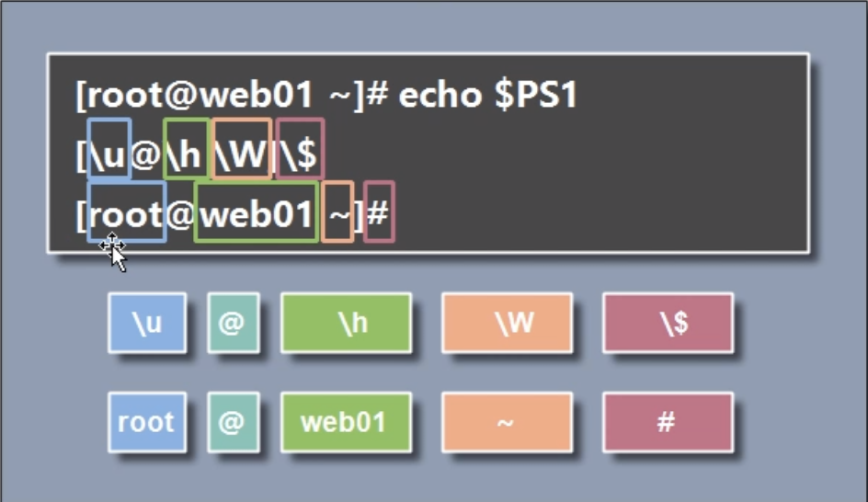This screenshot has height=502, width=868.
Task: Click the blue \u box in the upper row
Action: click(147, 324)
